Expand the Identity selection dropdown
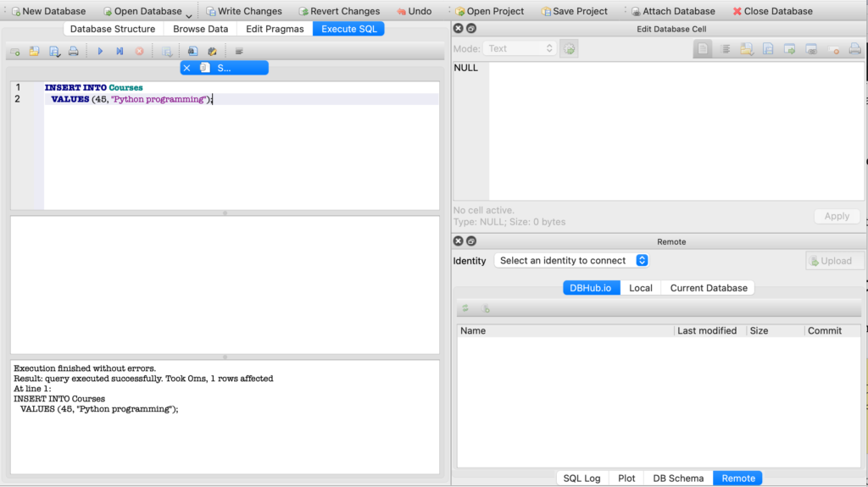The height and width of the screenshot is (487, 868). [x=572, y=261]
